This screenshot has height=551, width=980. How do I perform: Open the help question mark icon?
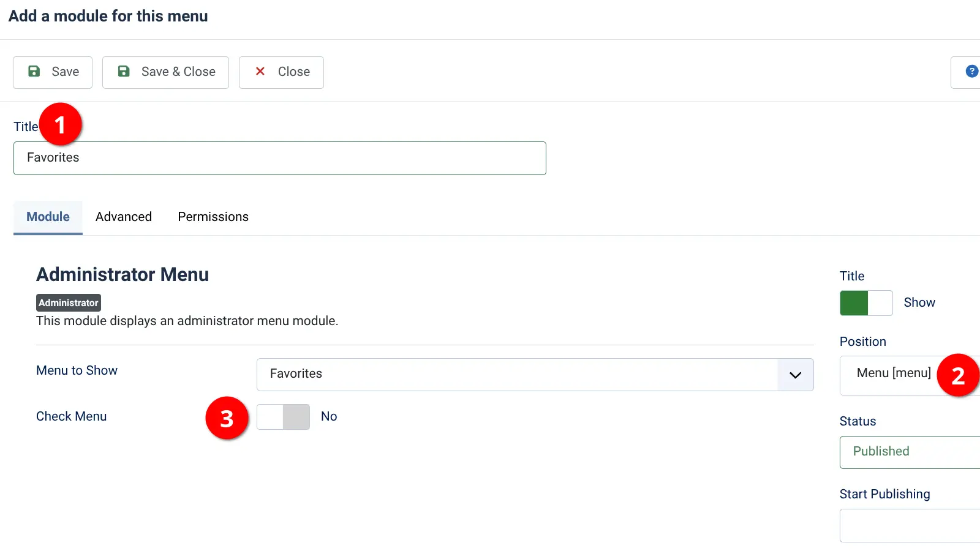coord(971,71)
